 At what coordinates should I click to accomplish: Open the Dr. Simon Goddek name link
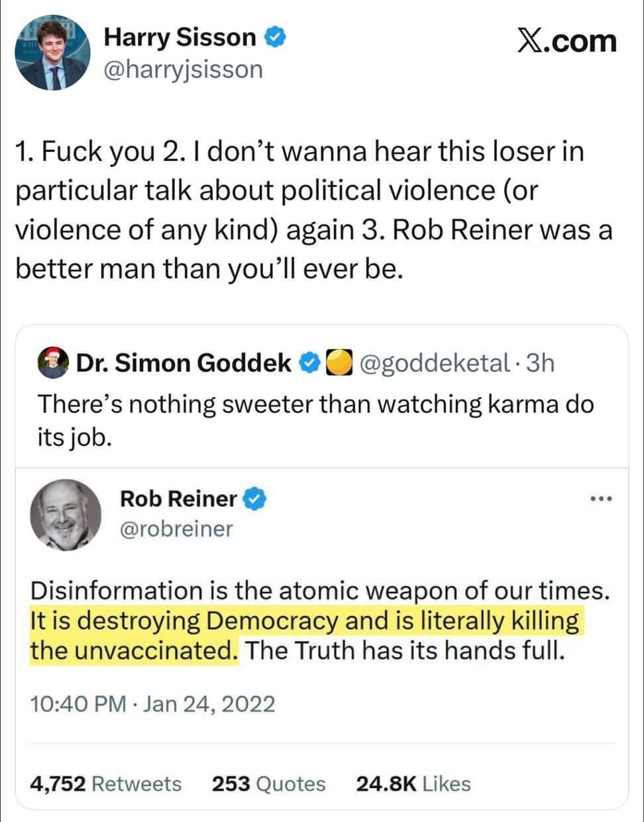[x=184, y=363]
